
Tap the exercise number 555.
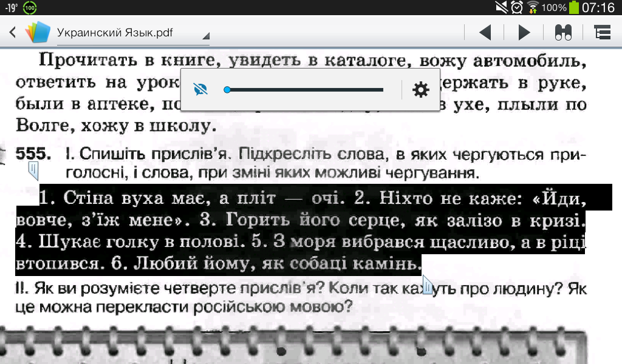point(33,153)
